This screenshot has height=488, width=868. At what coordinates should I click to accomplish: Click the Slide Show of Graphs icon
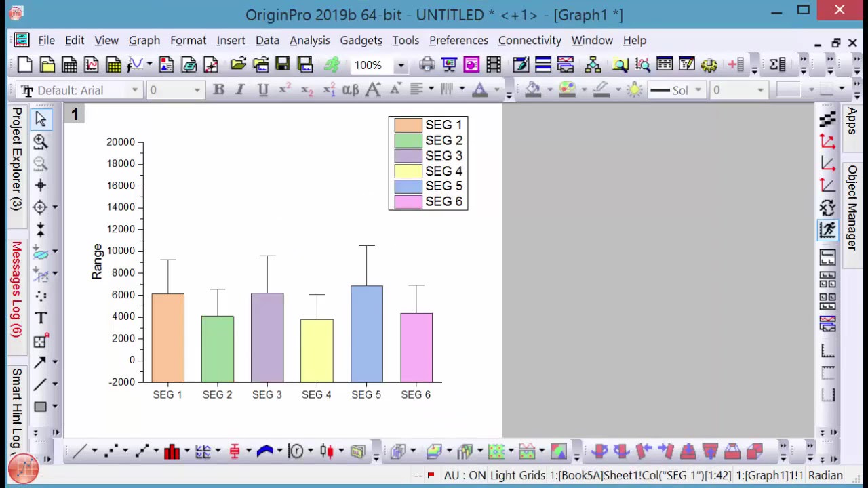[449, 65]
